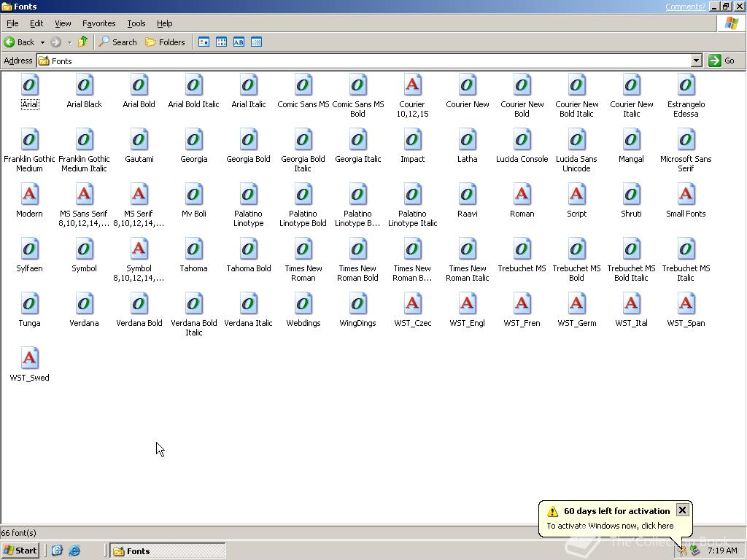Viewport: 747px width, 560px height.
Task: Dismiss the activation balloon with X
Action: pyautogui.click(x=682, y=510)
